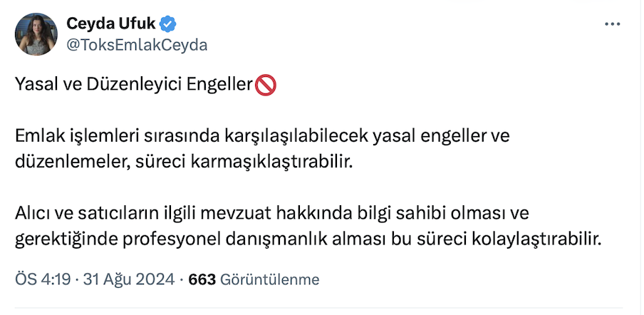Click the red prohibited sign emoji
The height and width of the screenshot is (315, 644).
pos(266,85)
